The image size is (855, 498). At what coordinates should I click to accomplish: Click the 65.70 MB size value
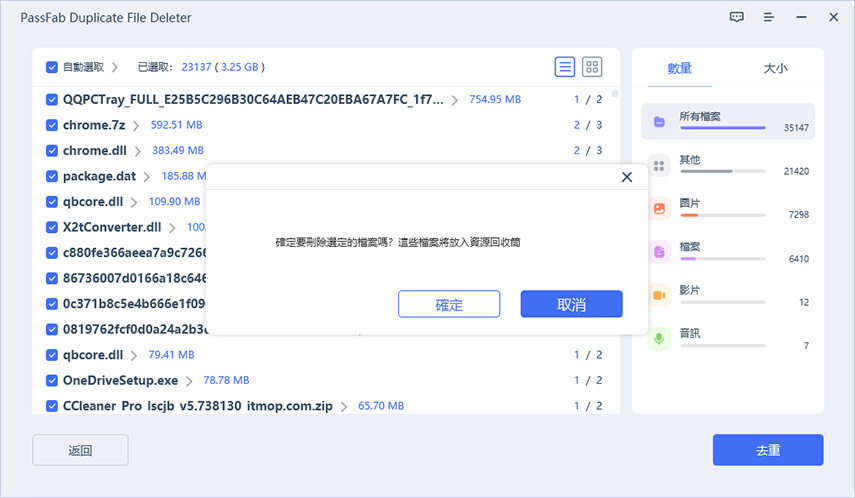pos(381,406)
